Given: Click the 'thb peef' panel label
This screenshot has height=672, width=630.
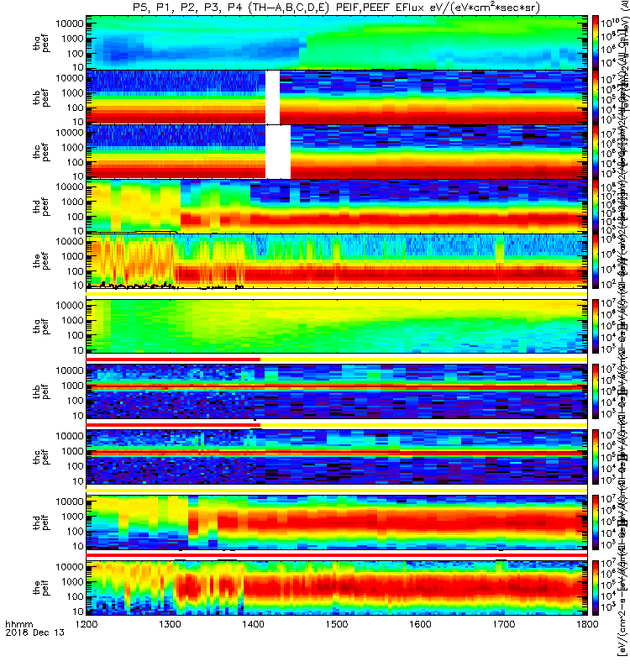Looking at the screenshot, I should (41, 97).
